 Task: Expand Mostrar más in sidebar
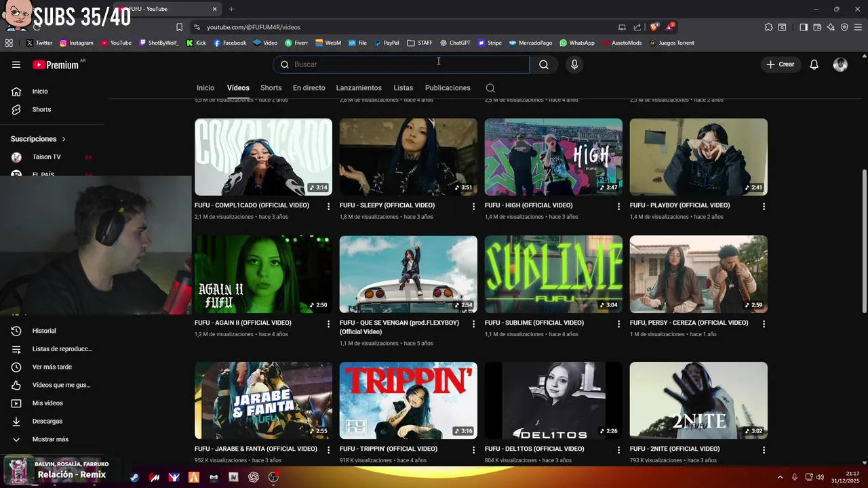52,439
